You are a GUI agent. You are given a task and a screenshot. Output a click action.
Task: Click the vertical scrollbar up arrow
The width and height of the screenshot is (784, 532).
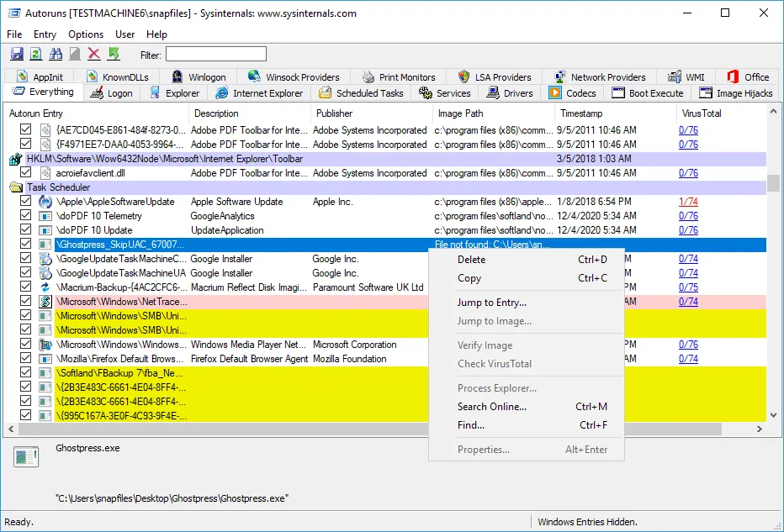[x=773, y=112]
